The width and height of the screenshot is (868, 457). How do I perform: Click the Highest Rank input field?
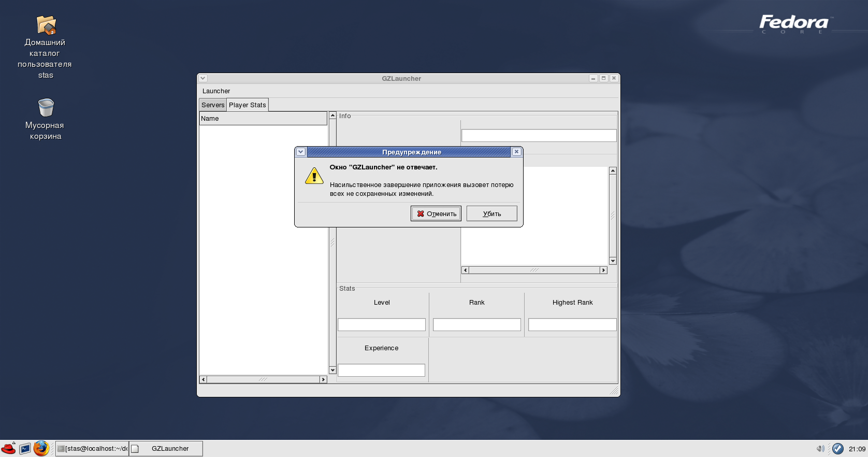pos(572,325)
